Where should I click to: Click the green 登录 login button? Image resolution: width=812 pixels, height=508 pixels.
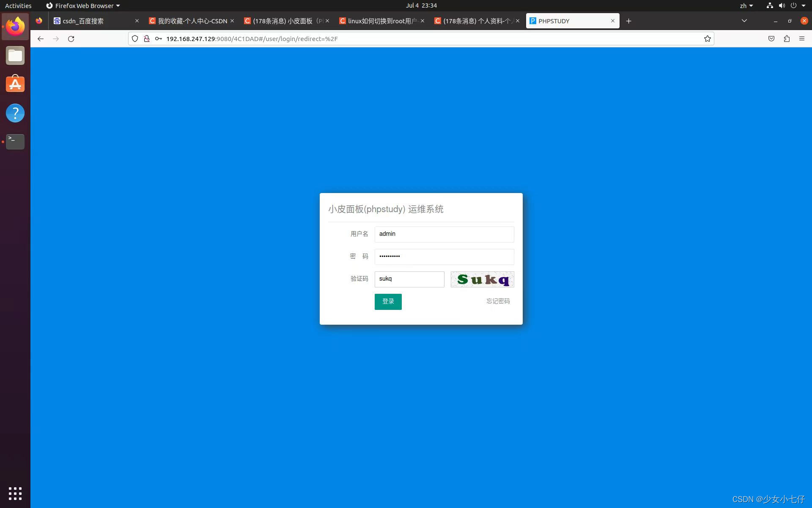coord(388,301)
